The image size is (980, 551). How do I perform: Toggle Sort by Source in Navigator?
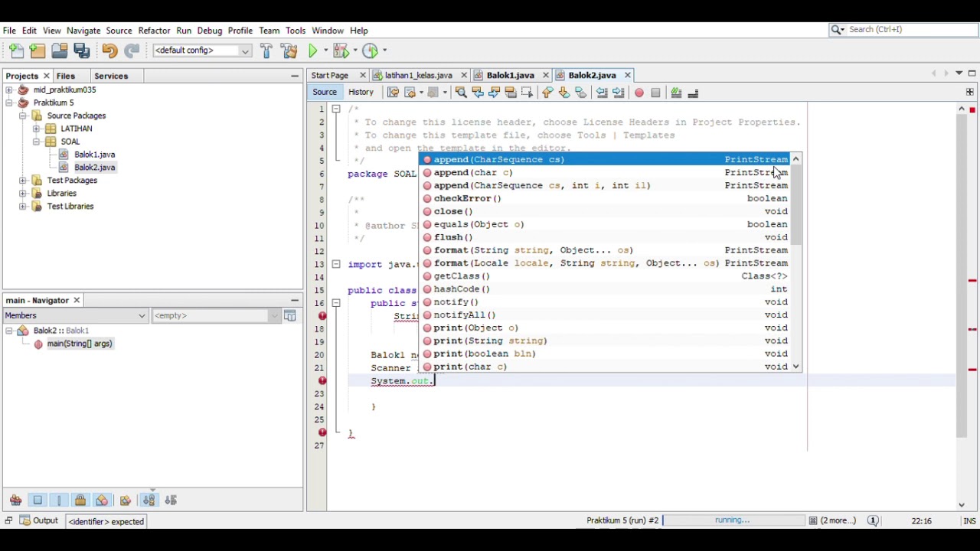(171, 500)
